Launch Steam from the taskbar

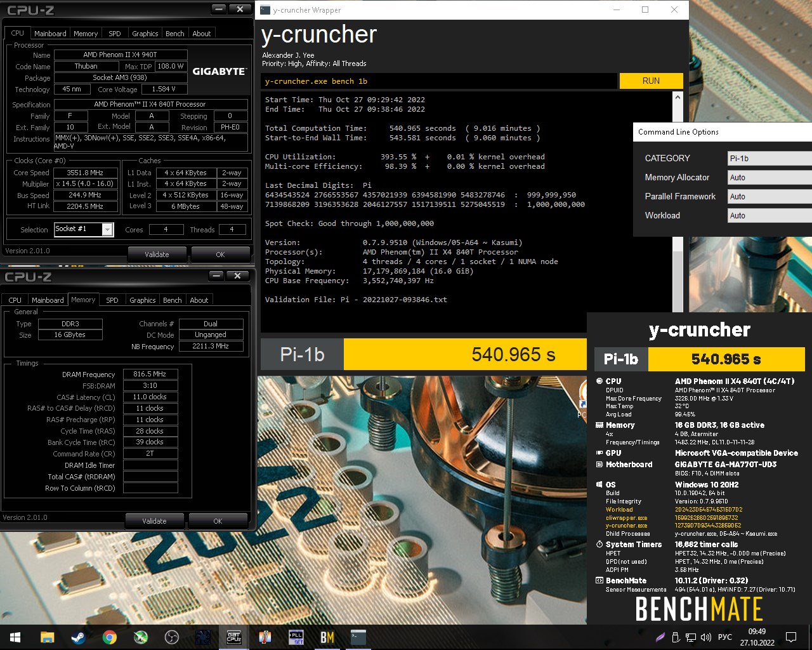pyautogui.click(x=78, y=637)
